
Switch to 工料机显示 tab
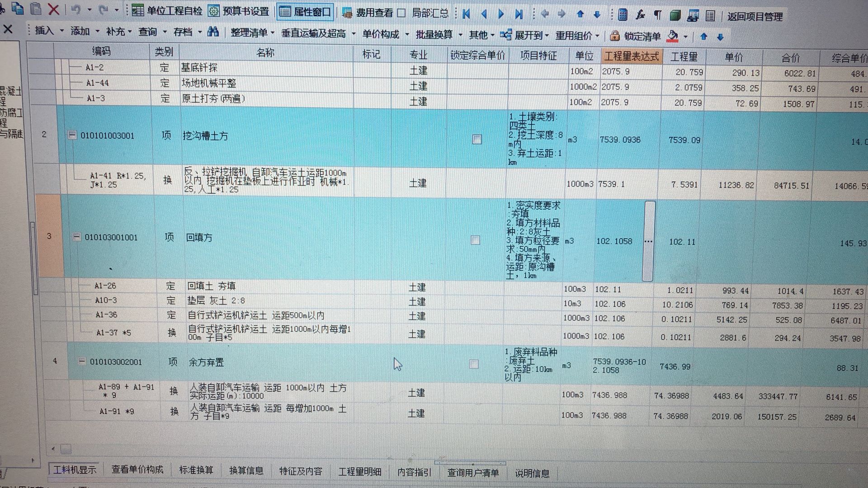coord(75,469)
